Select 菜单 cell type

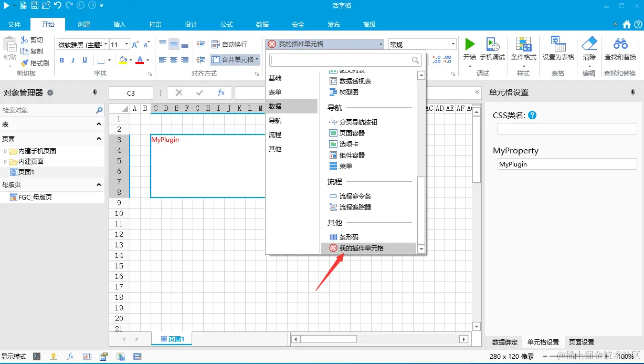click(x=341, y=166)
